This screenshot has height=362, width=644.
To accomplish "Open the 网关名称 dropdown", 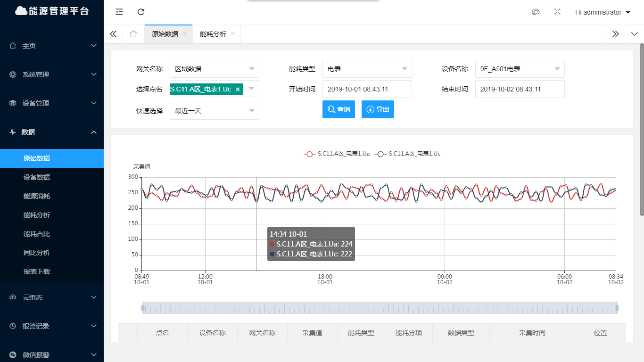I will tap(214, 69).
